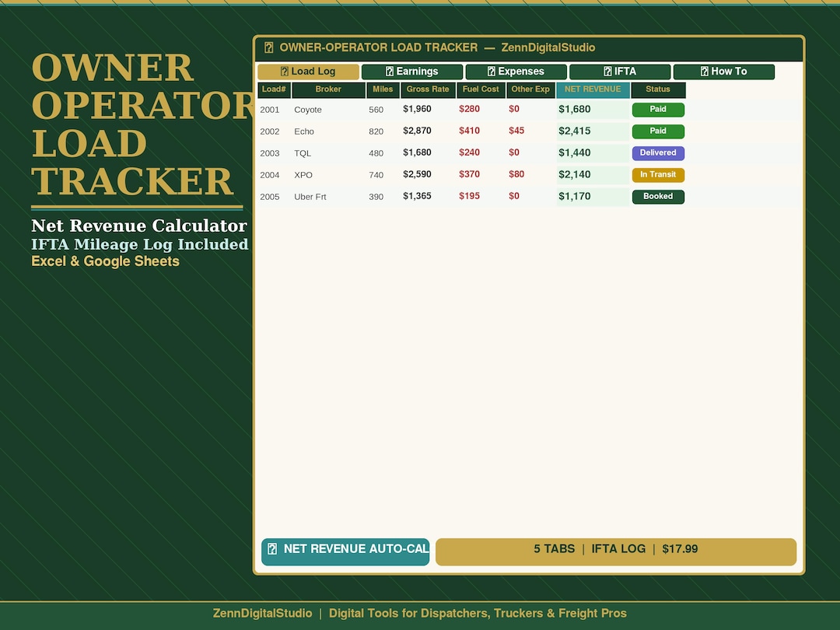840x630 pixels.
Task: Click the ZennDigitalStudio footer text
Action: tap(263, 614)
